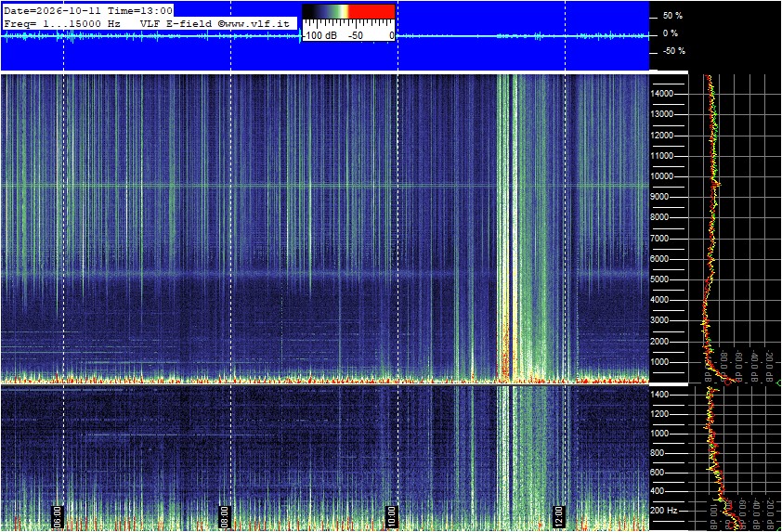
Task: Click -20.0 dB label in lower spectrum plot
Action: tap(771, 513)
